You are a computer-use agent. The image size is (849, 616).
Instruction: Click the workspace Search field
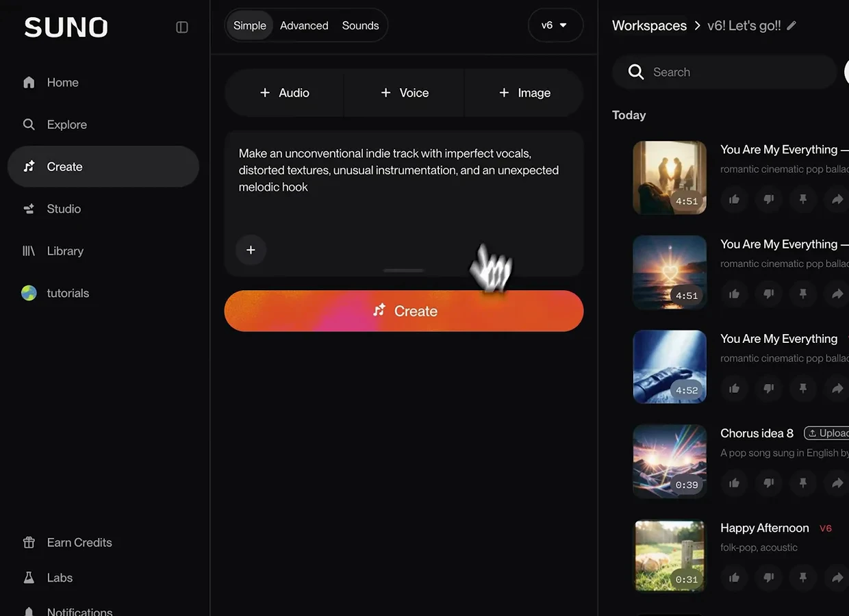point(724,72)
